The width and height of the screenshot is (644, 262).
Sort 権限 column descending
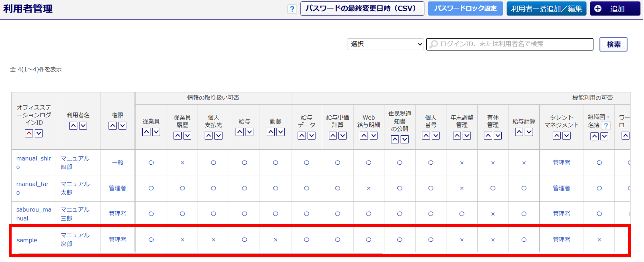[x=122, y=126]
